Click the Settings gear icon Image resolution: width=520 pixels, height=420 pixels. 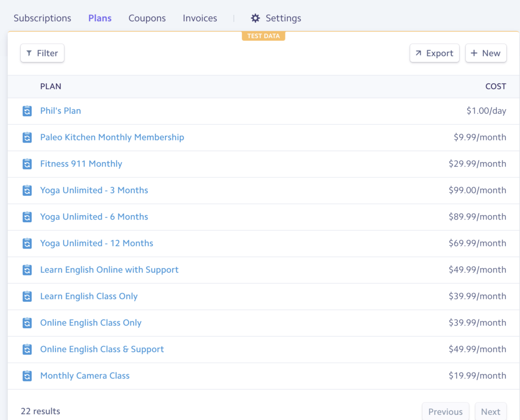point(255,18)
